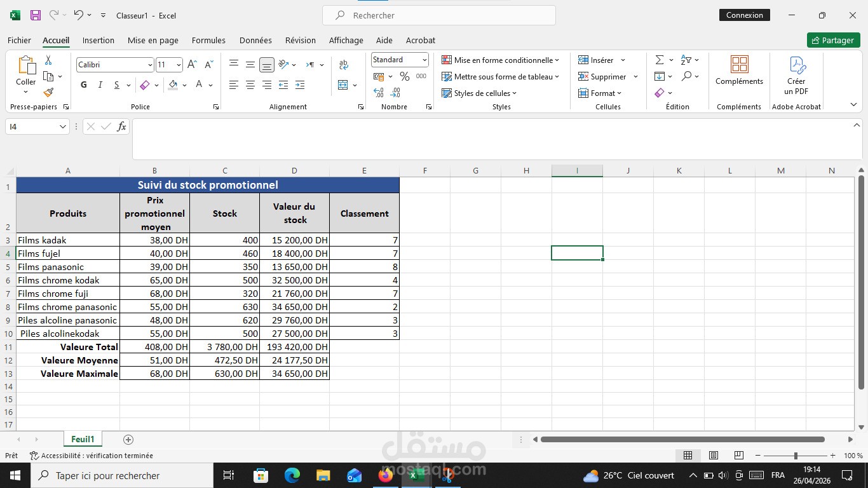
Task: Toggle bottom alignment button in Alignement
Action: pyautogui.click(x=267, y=64)
